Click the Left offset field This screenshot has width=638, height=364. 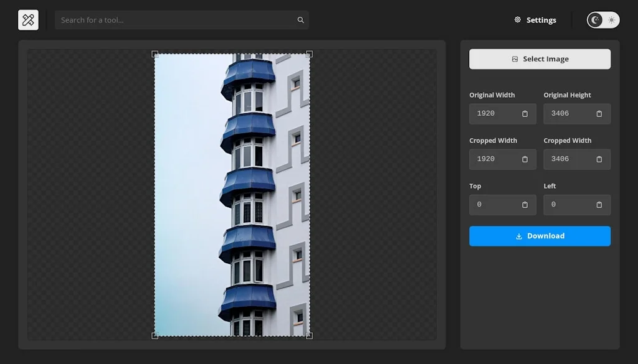[x=577, y=205]
